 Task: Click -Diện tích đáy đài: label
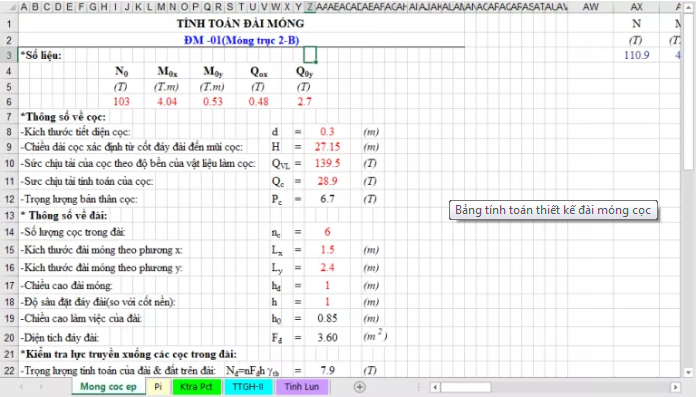tap(60, 338)
